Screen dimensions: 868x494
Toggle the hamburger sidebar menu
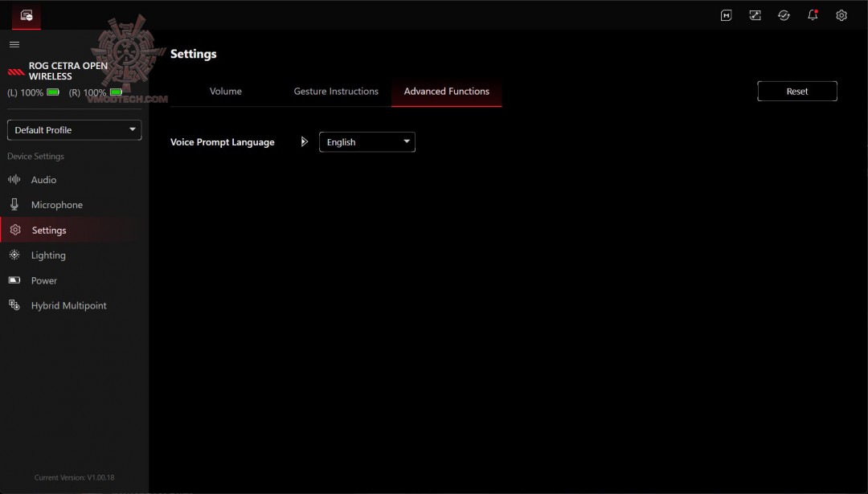point(14,44)
